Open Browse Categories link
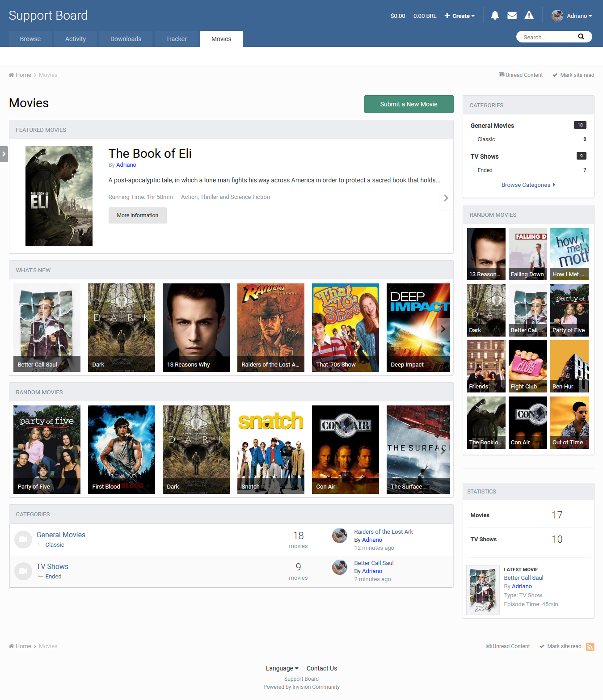Screen dimensions: 603x700 pos(528,185)
